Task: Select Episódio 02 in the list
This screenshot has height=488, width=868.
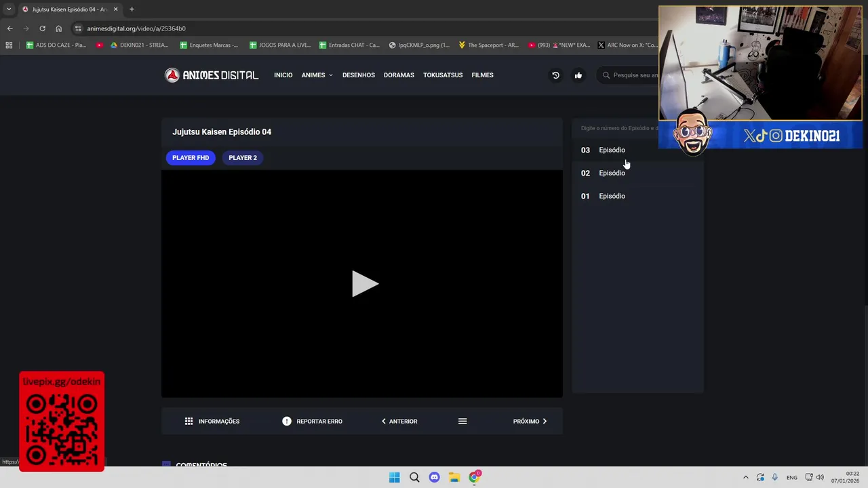Action: click(637, 173)
